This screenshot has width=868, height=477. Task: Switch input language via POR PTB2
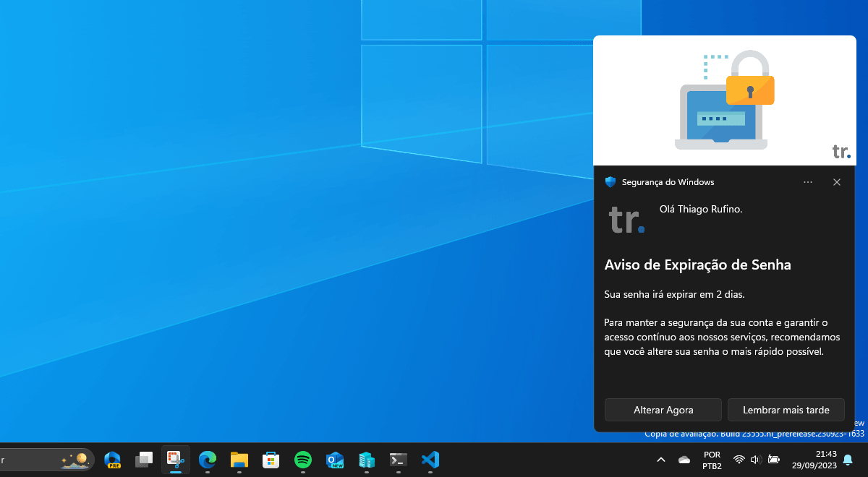[712, 460]
